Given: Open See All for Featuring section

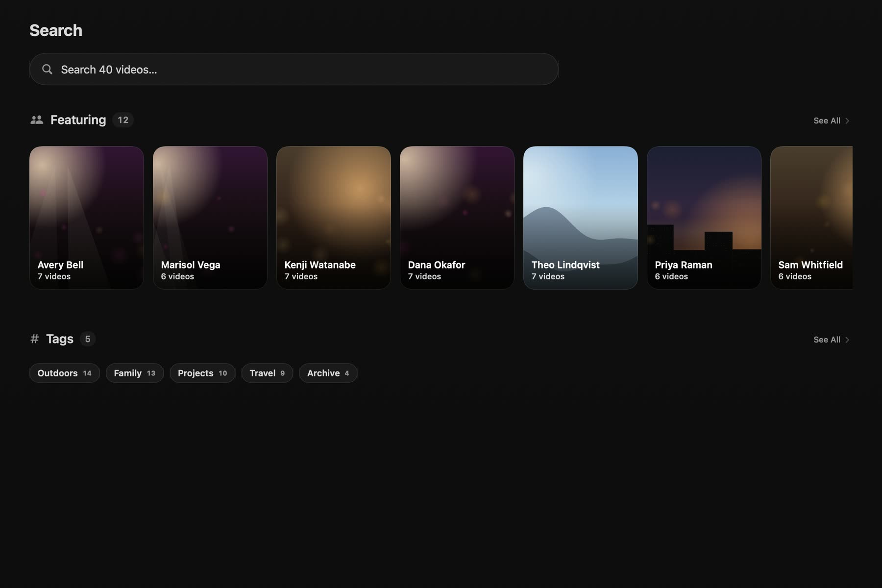Looking at the screenshot, I should [832, 121].
